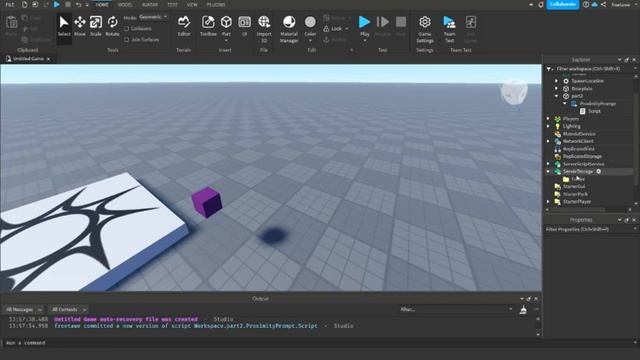Image resolution: width=640 pixels, height=360 pixels.
Task: Open the Toolbox
Action: 208,27
